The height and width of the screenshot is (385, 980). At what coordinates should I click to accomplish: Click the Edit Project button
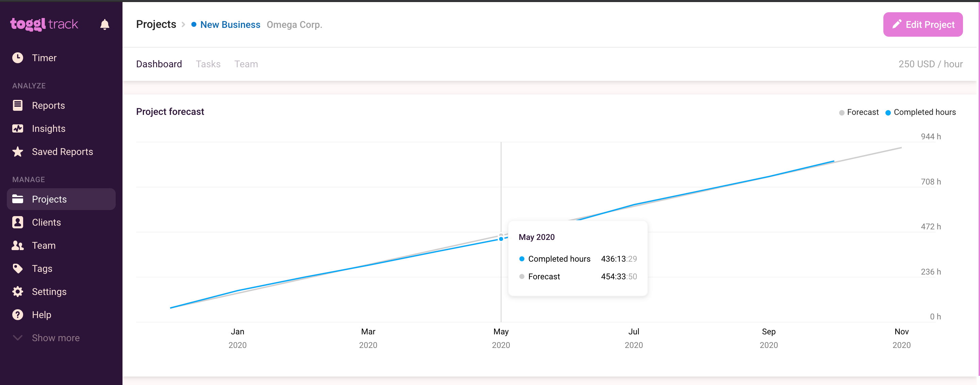[923, 24]
